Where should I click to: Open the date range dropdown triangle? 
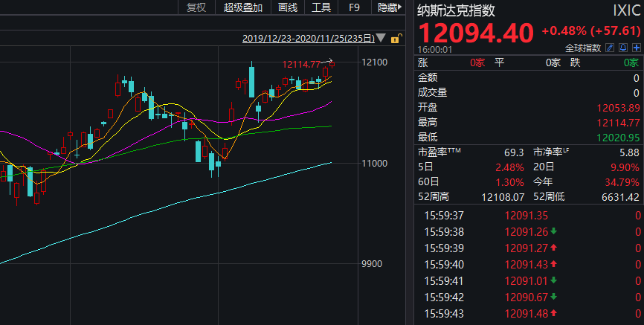(381, 38)
